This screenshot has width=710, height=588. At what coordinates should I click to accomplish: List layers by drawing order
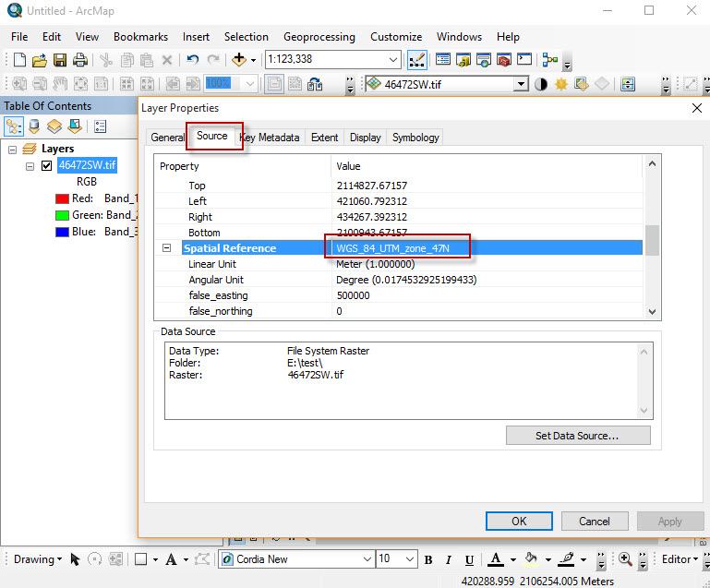(14, 126)
